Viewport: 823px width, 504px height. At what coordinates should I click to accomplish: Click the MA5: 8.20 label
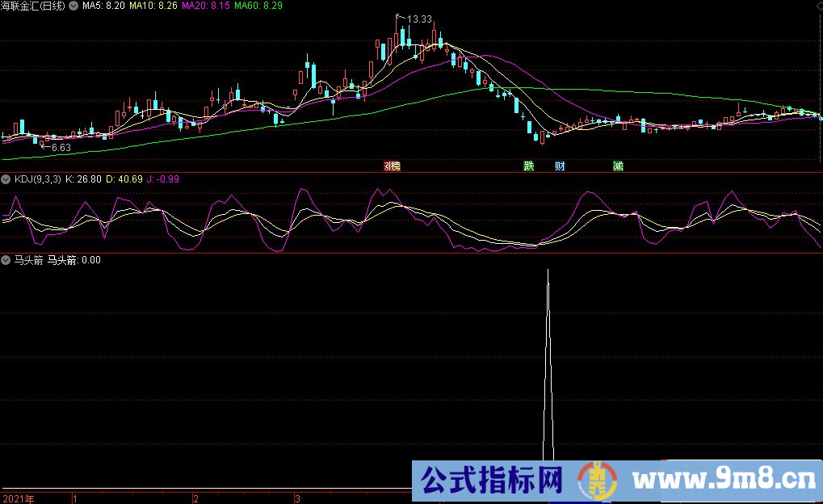103,6
